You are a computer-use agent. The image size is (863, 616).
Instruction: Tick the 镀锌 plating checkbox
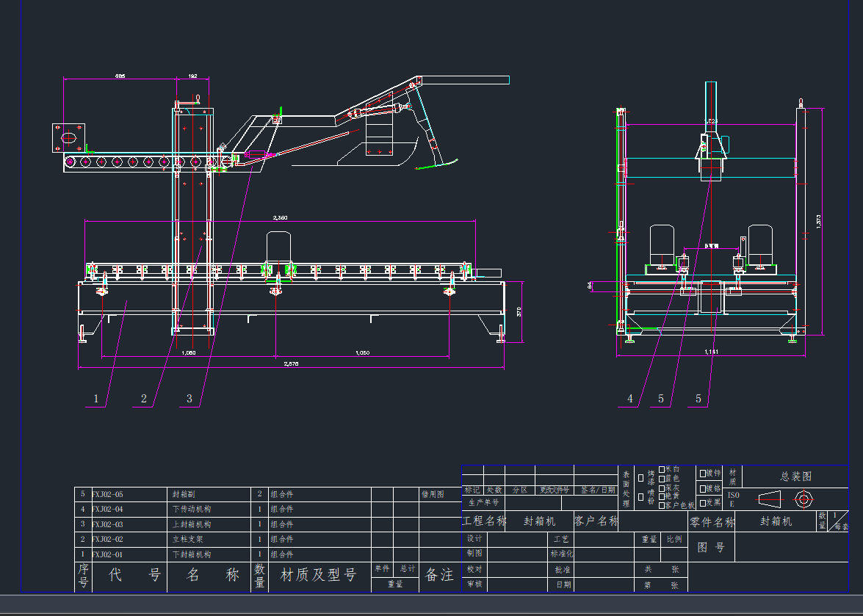(703, 474)
